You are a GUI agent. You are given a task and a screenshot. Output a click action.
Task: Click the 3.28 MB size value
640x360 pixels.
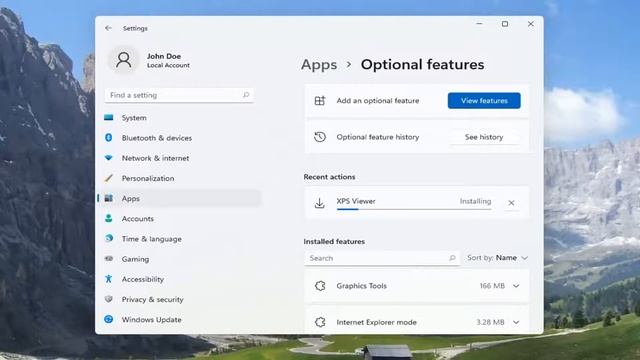point(490,322)
